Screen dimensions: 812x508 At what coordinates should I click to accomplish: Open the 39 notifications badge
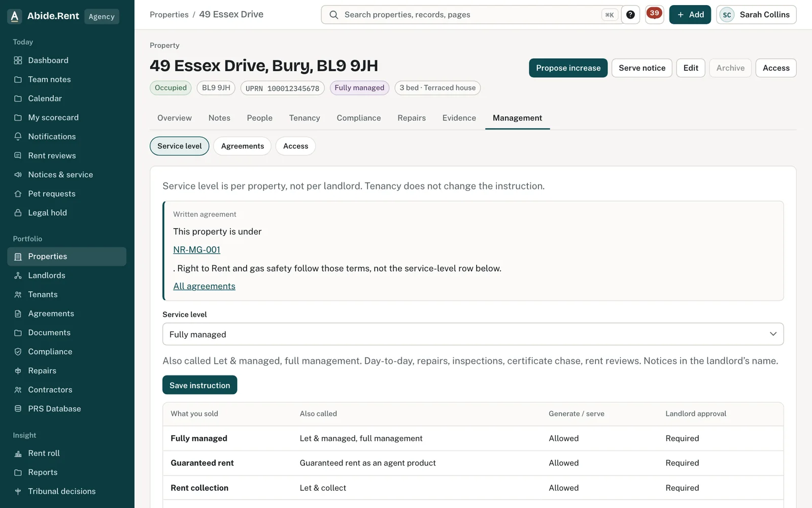[x=654, y=14]
